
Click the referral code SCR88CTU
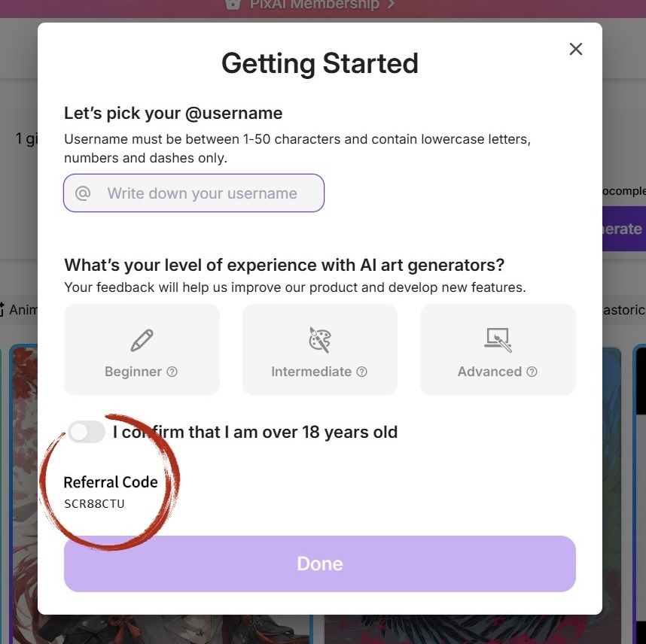94,503
